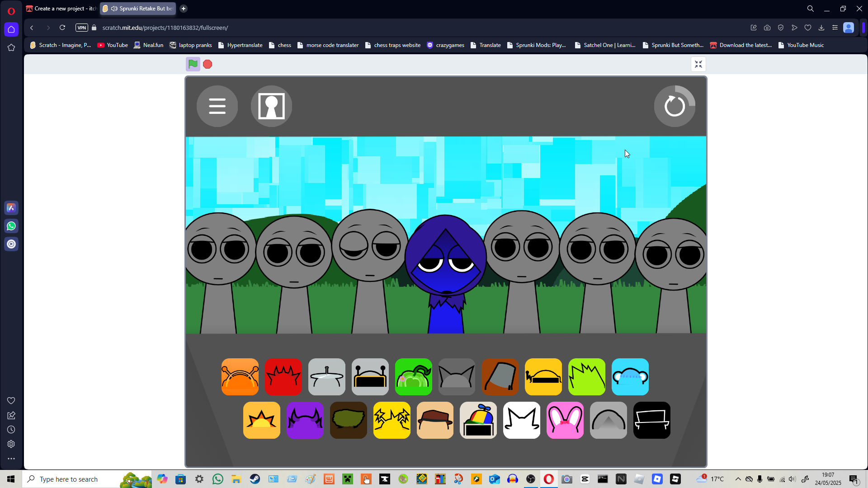Select the black outlined table character icon
This screenshot has height=488, width=868.
pyautogui.click(x=652, y=420)
